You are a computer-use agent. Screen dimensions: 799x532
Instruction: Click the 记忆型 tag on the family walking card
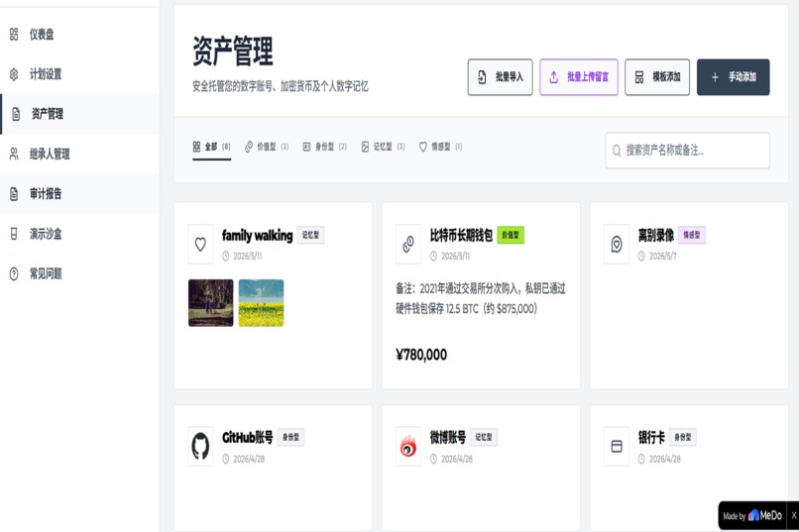point(310,235)
